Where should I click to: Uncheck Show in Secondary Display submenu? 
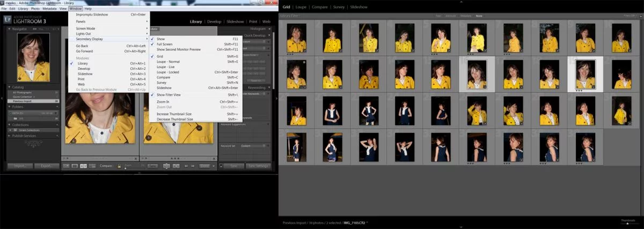(160, 39)
